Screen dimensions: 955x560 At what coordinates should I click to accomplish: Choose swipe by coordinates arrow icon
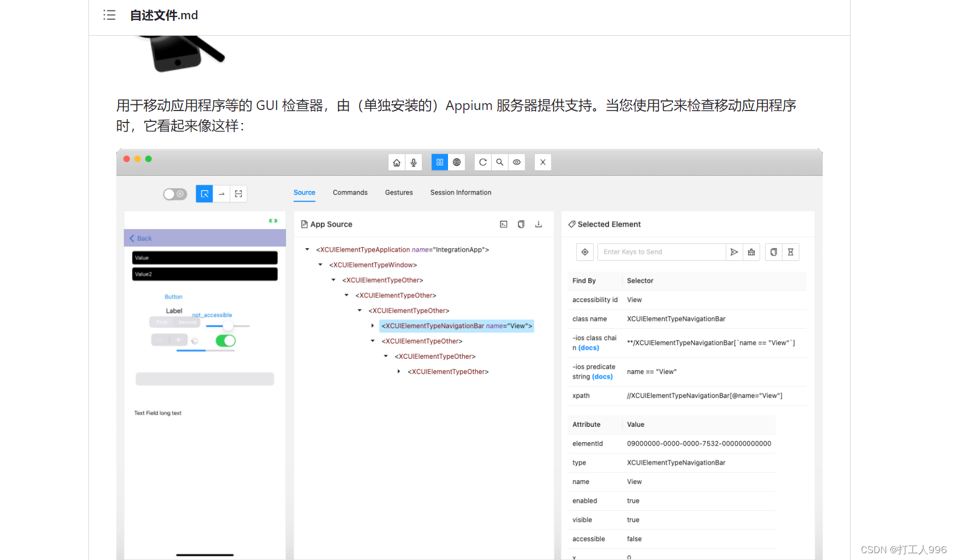[x=221, y=194]
